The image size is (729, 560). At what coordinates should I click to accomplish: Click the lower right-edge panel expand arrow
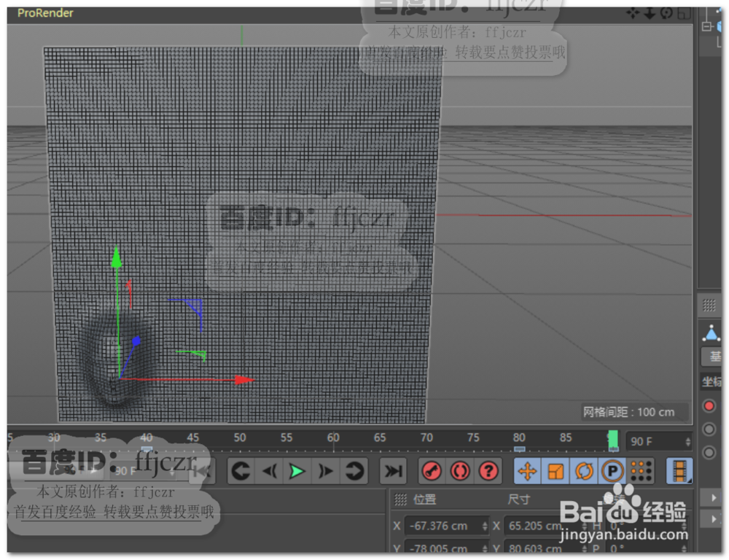714,518
